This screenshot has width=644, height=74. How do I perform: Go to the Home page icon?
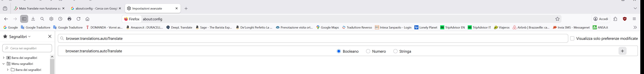[x=88, y=19]
